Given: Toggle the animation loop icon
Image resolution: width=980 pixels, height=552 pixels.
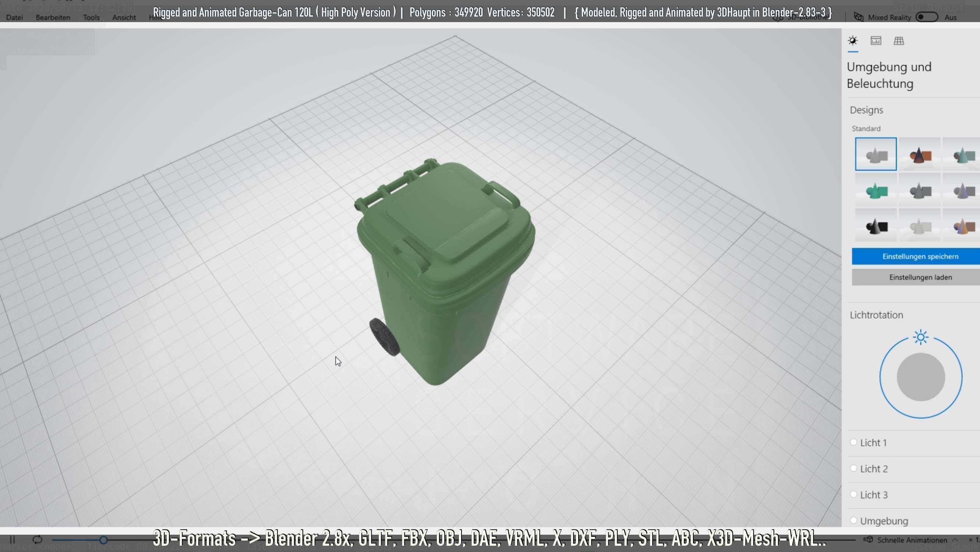Looking at the screenshot, I should (x=37, y=539).
